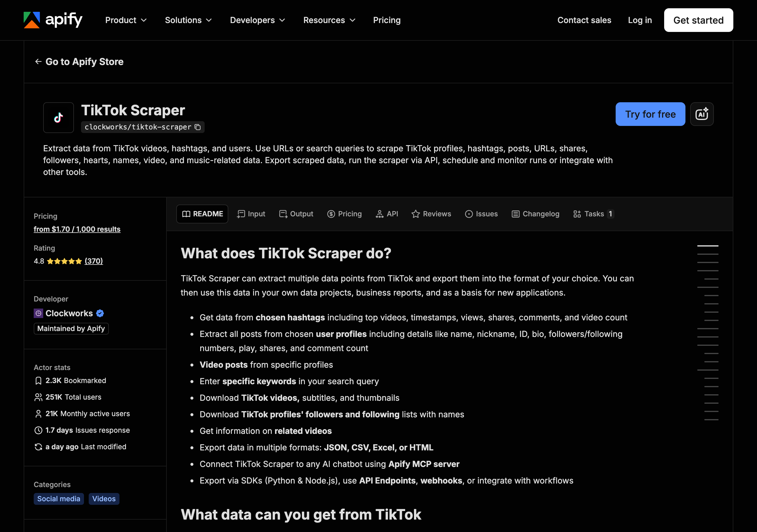Viewport: 757px width, 532px height.
Task: Open the from $1.70 / 1,000 results pricing link
Action: [x=77, y=229]
